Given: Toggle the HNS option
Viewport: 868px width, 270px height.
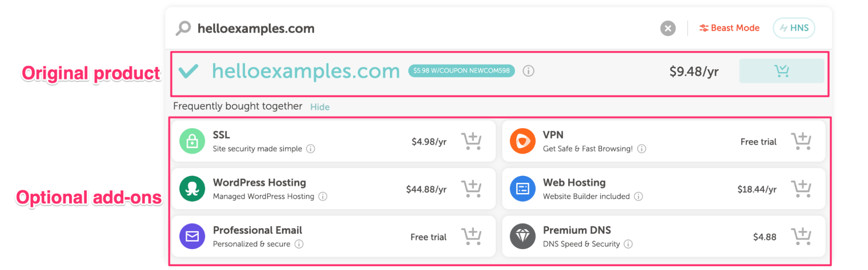Looking at the screenshot, I should [793, 27].
